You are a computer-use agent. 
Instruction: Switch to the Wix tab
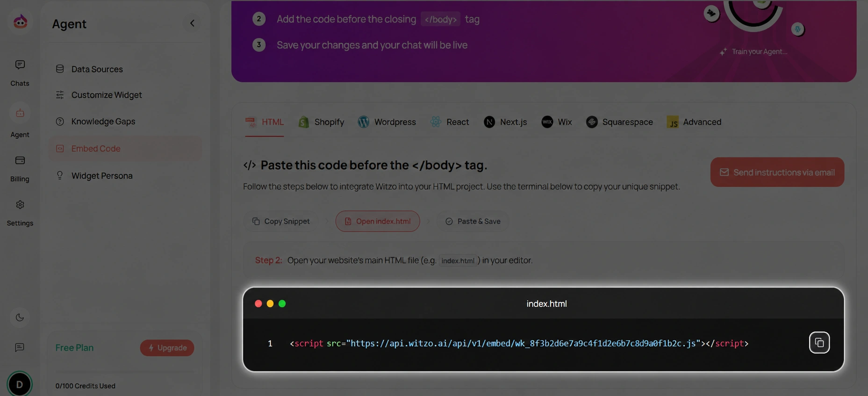pyautogui.click(x=557, y=122)
